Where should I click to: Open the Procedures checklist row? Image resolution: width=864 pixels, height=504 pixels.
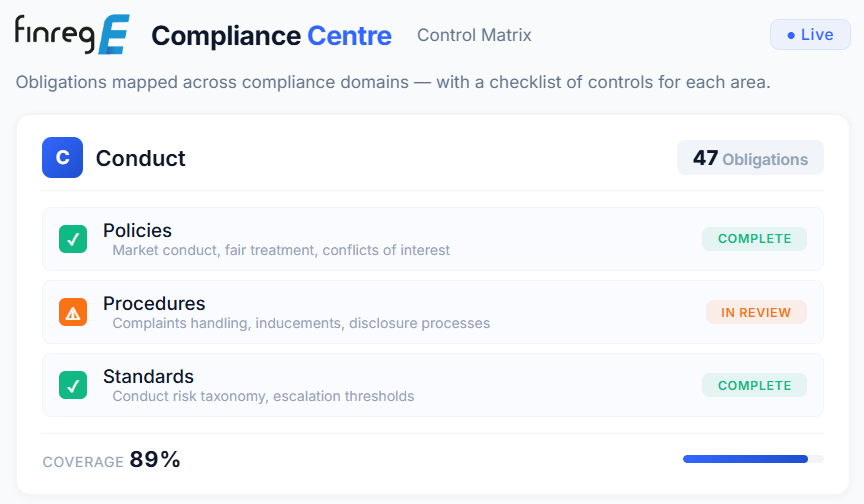tap(433, 312)
